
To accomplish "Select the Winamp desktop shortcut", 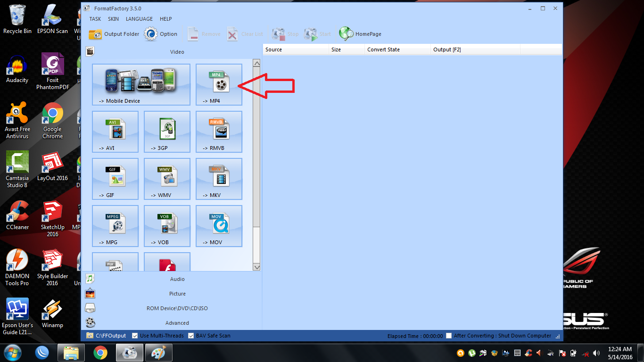I will click(x=52, y=313).
